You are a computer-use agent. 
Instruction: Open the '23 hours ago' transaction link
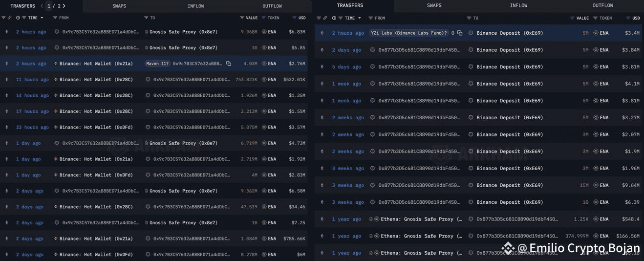click(32, 127)
